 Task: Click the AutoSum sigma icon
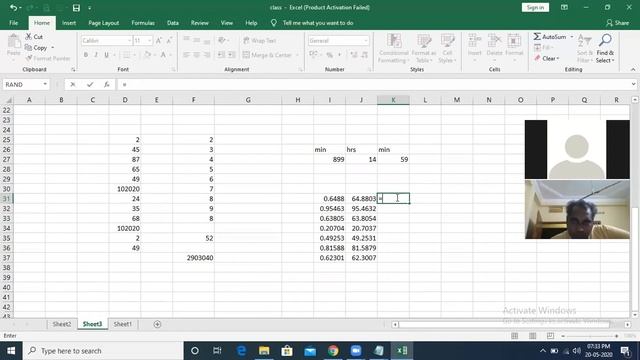tap(537, 37)
